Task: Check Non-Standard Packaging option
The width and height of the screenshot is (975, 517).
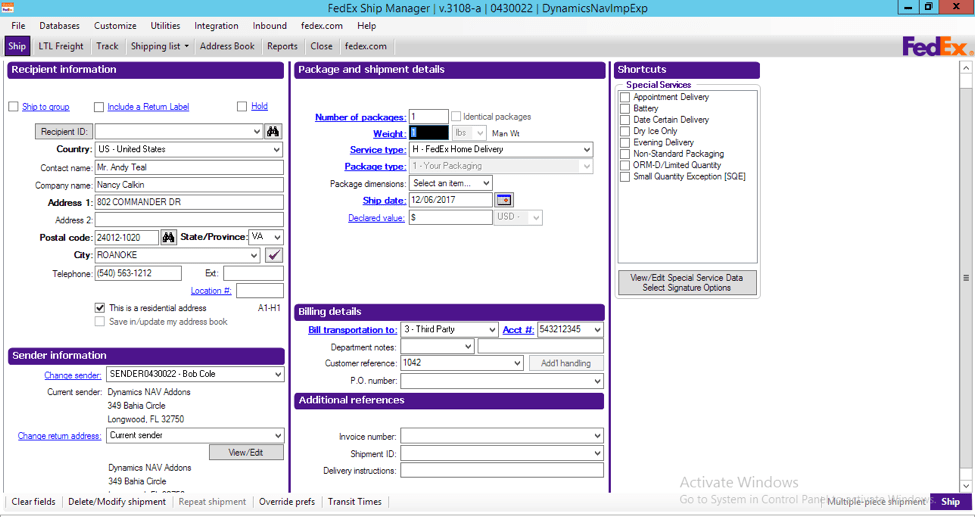Action: [626, 154]
